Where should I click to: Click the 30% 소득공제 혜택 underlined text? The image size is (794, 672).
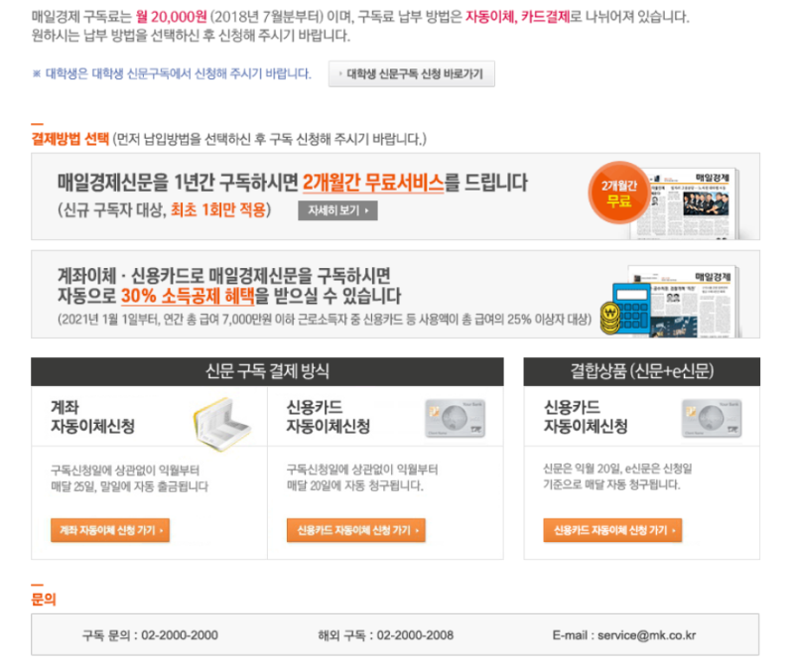point(188,296)
